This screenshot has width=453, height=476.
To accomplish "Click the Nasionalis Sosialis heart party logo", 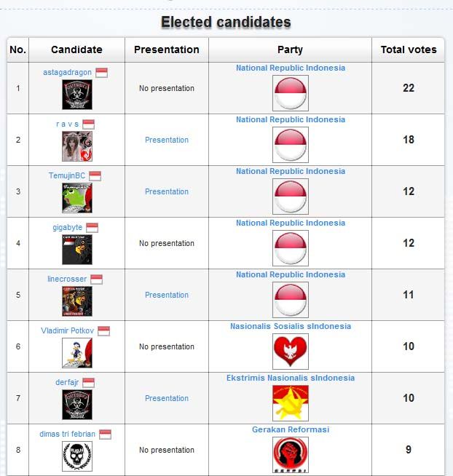I will coord(290,352).
